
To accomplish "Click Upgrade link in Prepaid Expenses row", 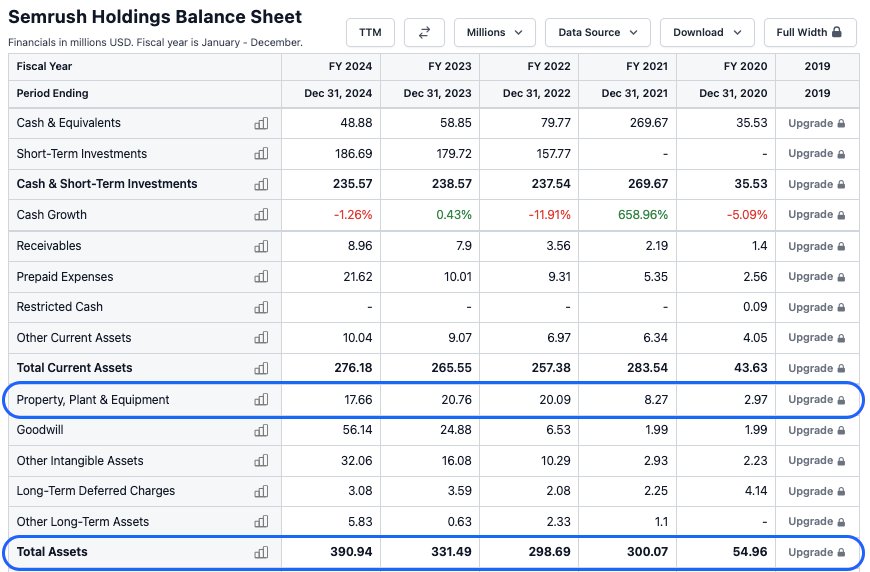I will pos(817,276).
